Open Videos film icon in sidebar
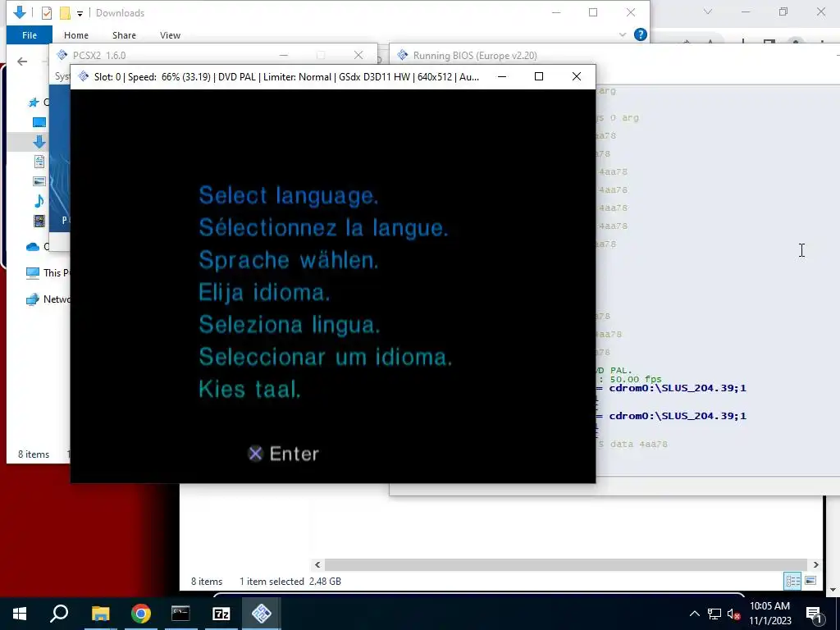 39,221
